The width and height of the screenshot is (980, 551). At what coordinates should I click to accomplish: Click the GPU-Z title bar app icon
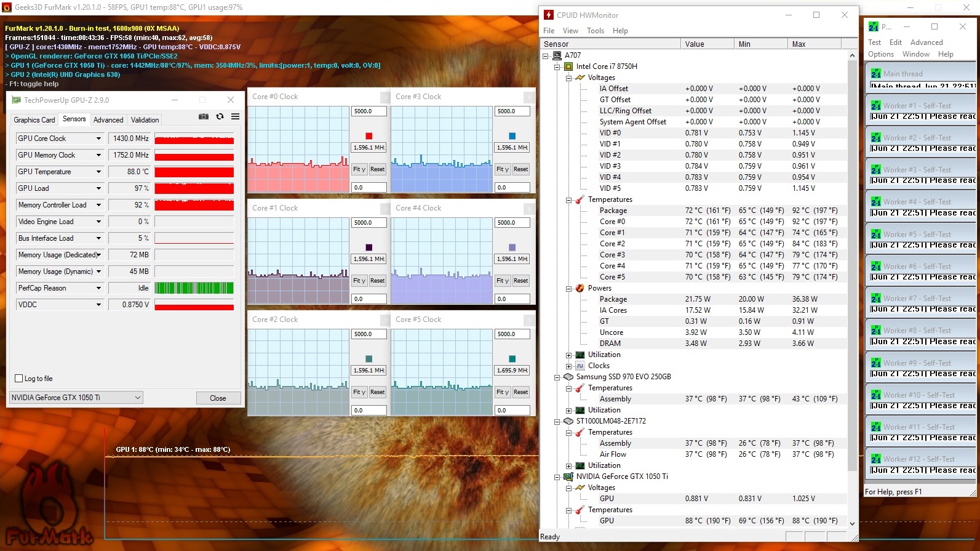[17, 100]
